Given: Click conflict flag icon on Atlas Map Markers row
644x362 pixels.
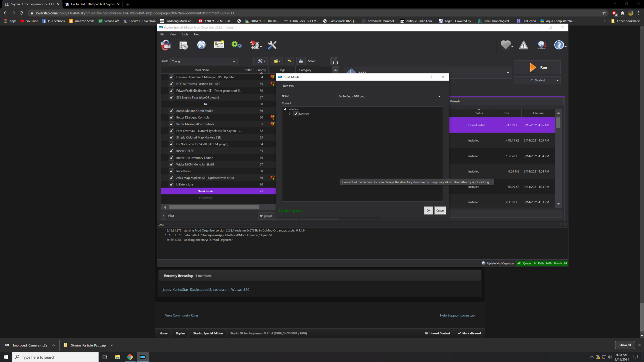Looking at the screenshot, I should click(x=273, y=178).
